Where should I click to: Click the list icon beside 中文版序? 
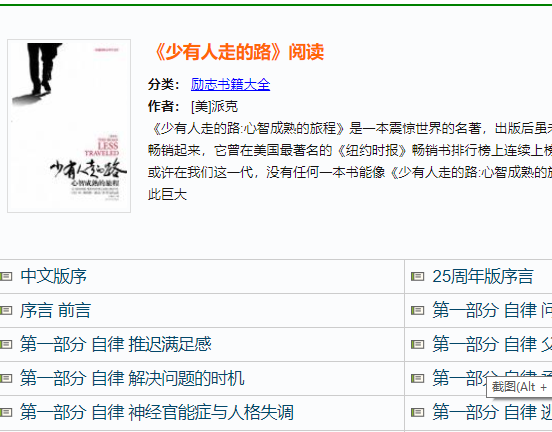6,276
